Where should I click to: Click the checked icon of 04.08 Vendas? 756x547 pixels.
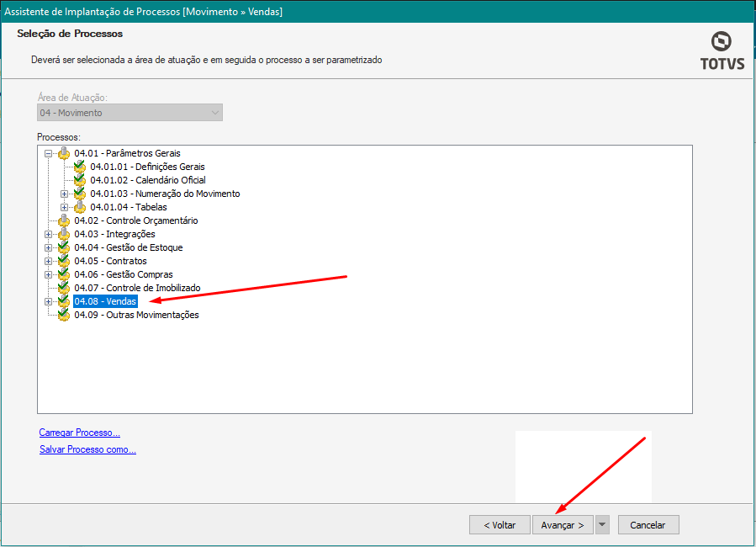[x=64, y=301]
